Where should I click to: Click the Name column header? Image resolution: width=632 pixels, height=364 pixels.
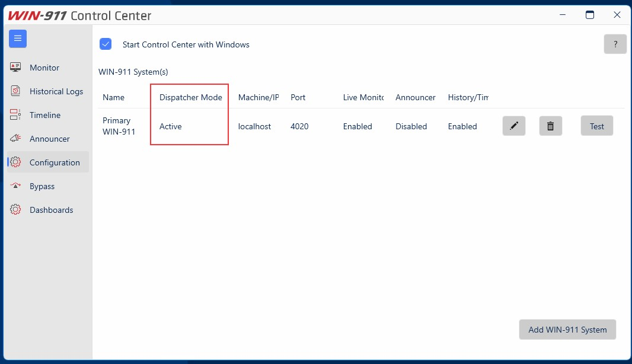[114, 97]
